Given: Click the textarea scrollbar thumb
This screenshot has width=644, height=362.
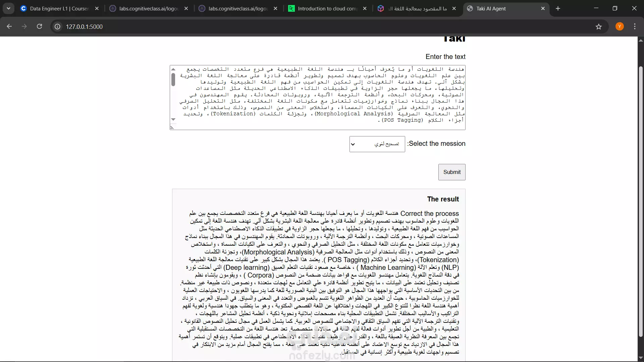Looking at the screenshot, I should 173,79.
